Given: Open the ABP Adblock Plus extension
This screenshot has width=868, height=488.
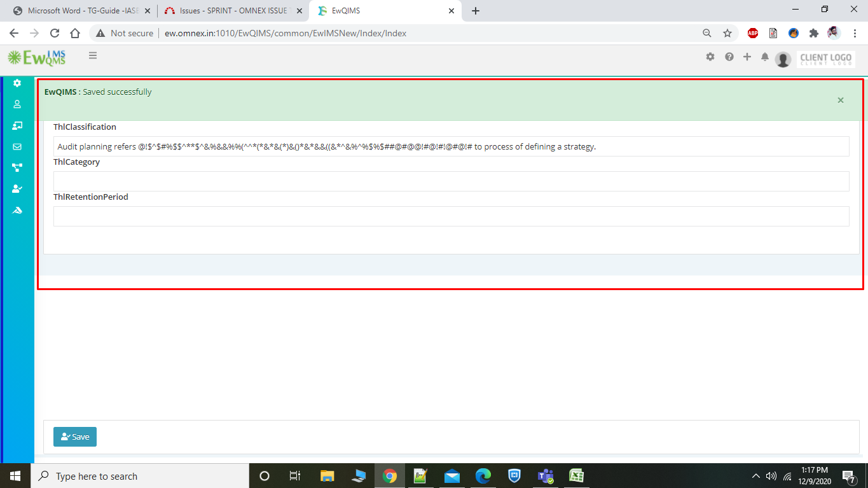Looking at the screenshot, I should coord(753,33).
